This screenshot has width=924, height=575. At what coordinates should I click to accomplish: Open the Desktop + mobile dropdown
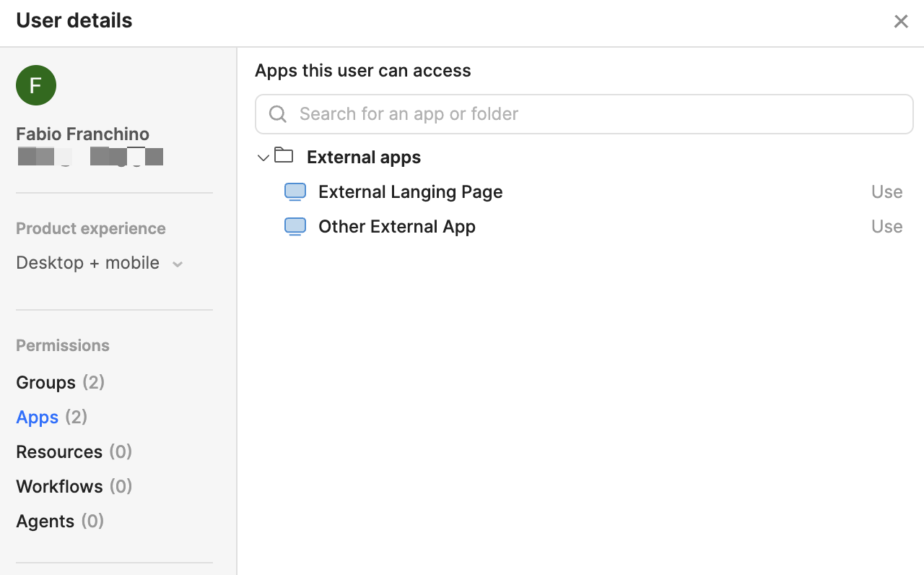88,263
